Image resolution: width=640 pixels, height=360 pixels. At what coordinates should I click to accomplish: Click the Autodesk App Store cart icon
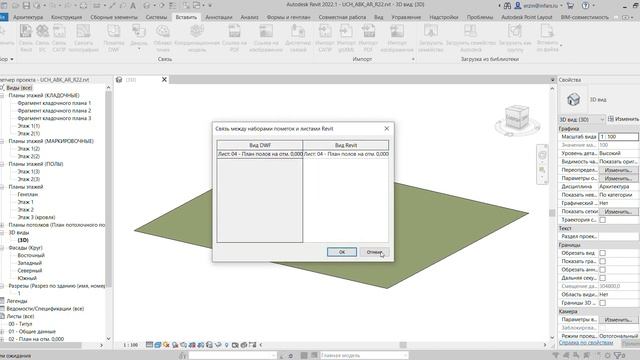tap(570, 5)
